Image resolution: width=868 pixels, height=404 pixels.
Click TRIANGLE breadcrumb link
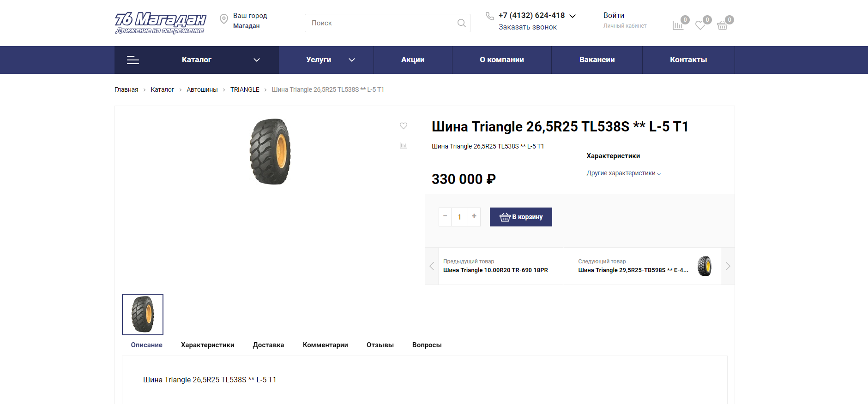click(245, 89)
